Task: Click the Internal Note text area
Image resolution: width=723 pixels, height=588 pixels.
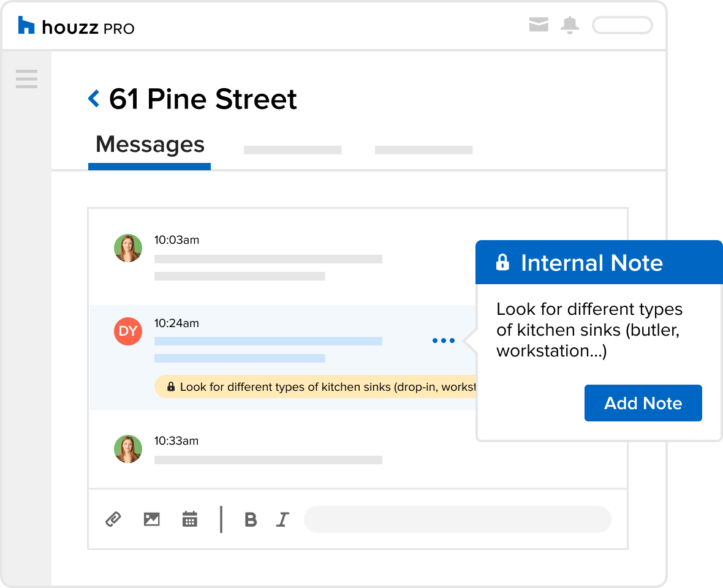Action: [x=589, y=330]
